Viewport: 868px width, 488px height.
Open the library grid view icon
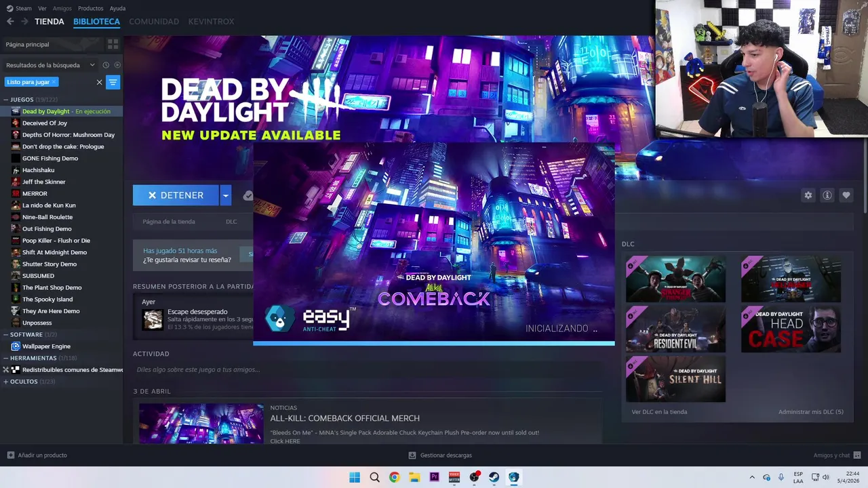pyautogui.click(x=113, y=44)
